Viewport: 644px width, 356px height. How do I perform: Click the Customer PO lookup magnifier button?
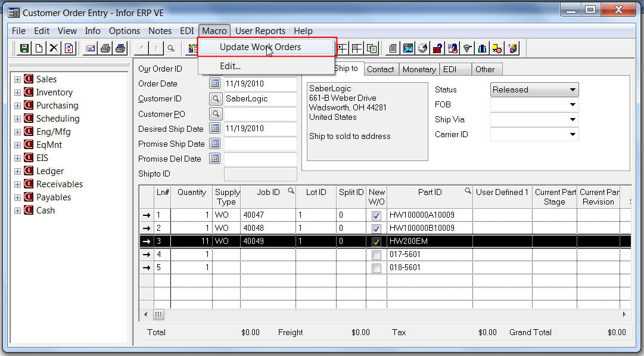215,113
